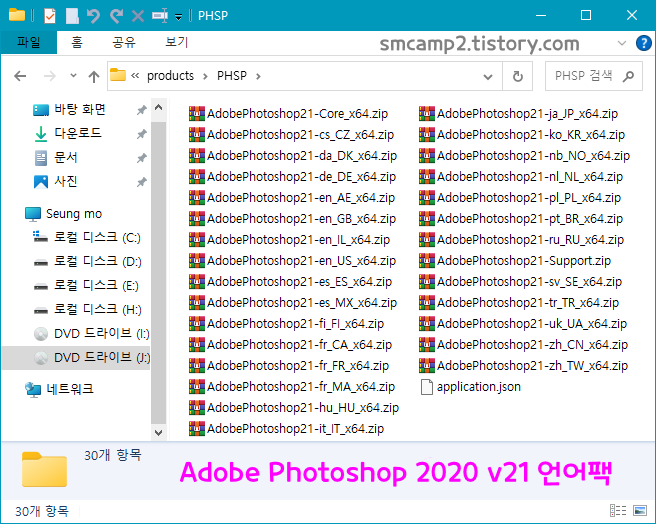Expand the chevron after products breadcrumb
The width and height of the screenshot is (656, 524).
click(x=205, y=76)
